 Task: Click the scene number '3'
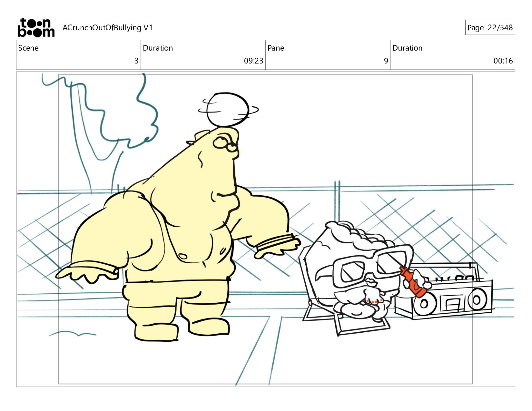click(136, 61)
